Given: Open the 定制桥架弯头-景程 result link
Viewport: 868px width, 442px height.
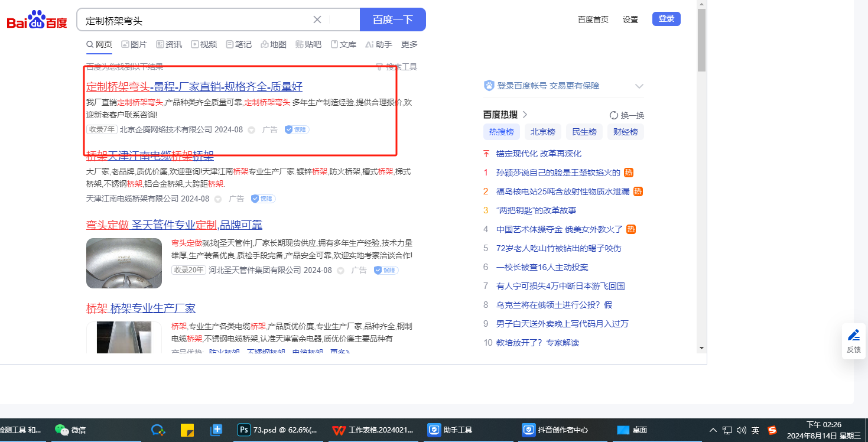Looking at the screenshot, I should click(194, 87).
